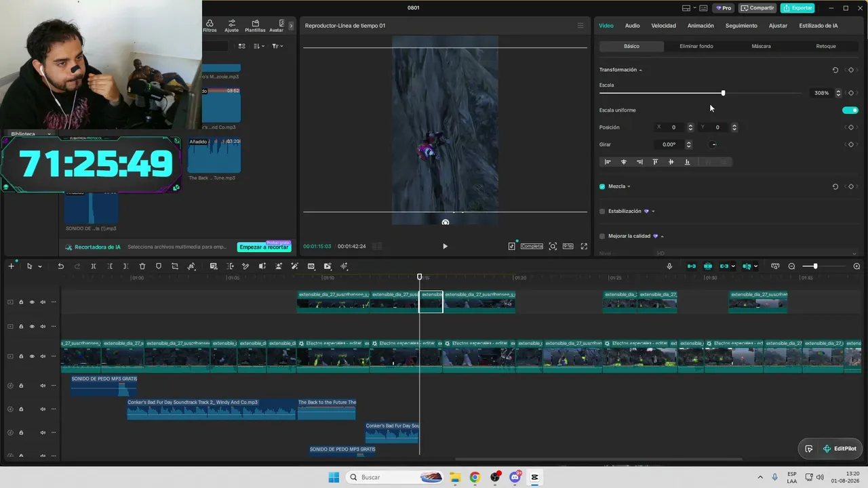Hide the top video track eye icon
This screenshot has height=488, width=868.
(x=32, y=302)
